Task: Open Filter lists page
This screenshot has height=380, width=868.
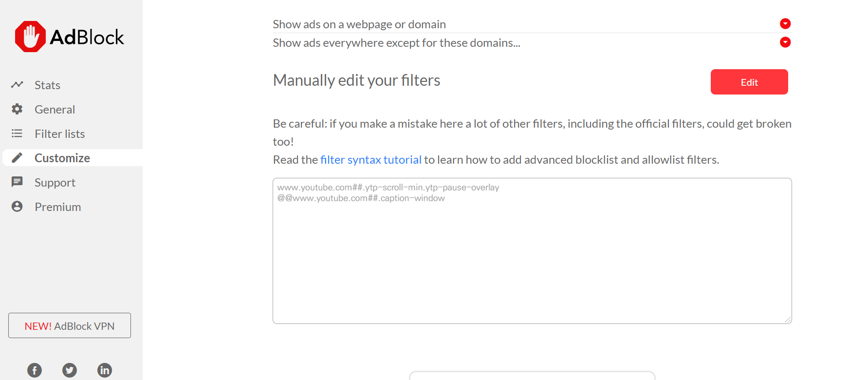Action: pos(59,134)
